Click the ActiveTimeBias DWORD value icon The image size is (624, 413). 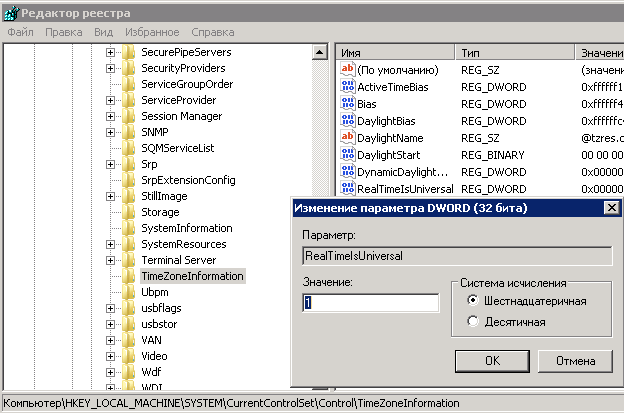coord(348,87)
